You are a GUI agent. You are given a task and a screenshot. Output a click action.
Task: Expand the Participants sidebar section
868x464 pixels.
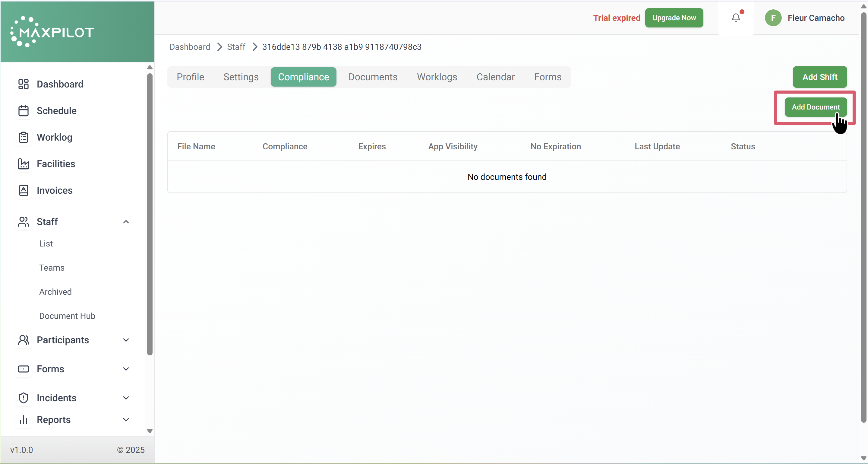[126, 340]
